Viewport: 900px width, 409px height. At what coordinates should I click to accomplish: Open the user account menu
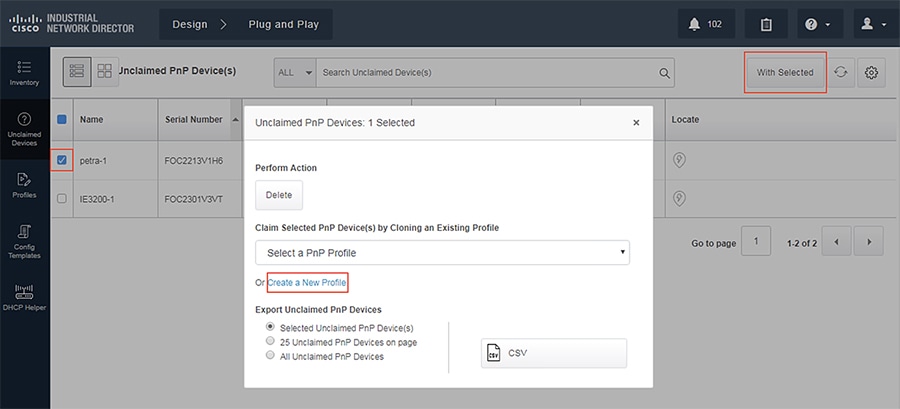pos(875,24)
